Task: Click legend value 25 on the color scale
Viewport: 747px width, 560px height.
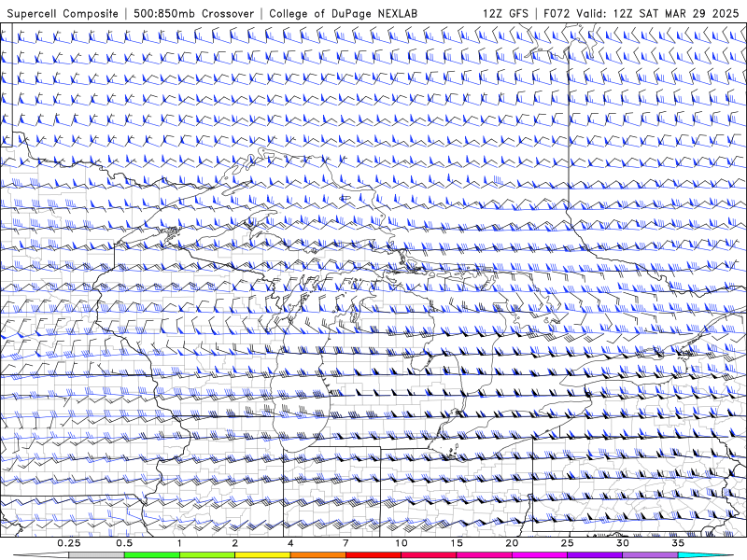Action: pyautogui.click(x=568, y=543)
